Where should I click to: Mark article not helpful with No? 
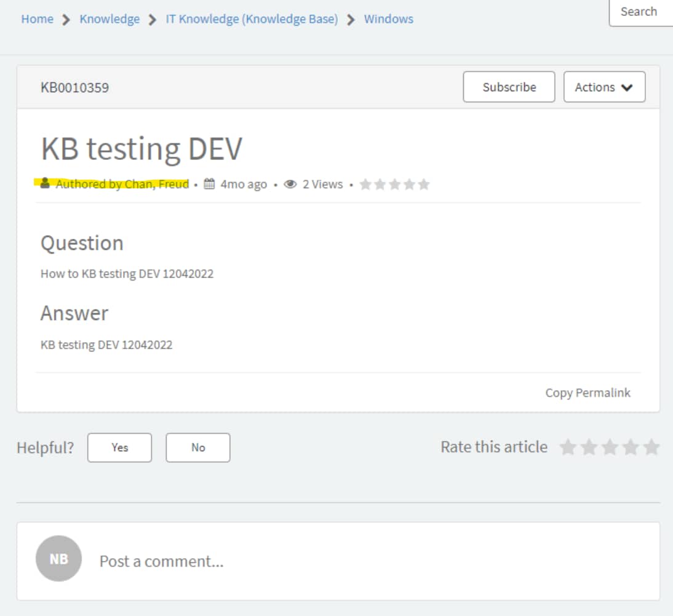coord(198,448)
